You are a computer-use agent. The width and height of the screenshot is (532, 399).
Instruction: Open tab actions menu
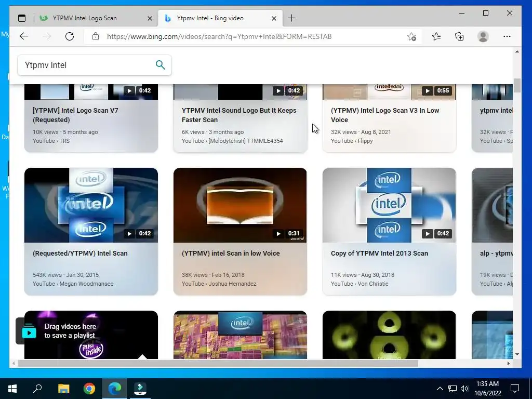click(22, 18)
